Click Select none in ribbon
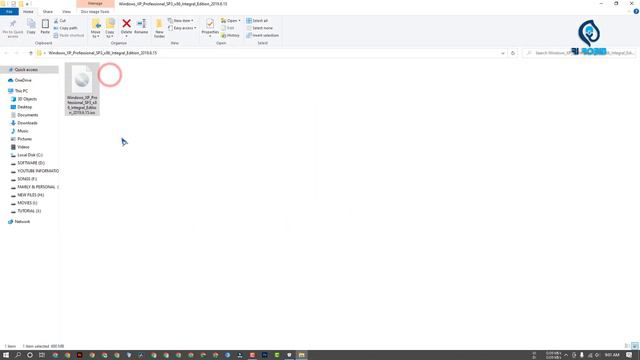640x360 pixels. click(259, 28)
